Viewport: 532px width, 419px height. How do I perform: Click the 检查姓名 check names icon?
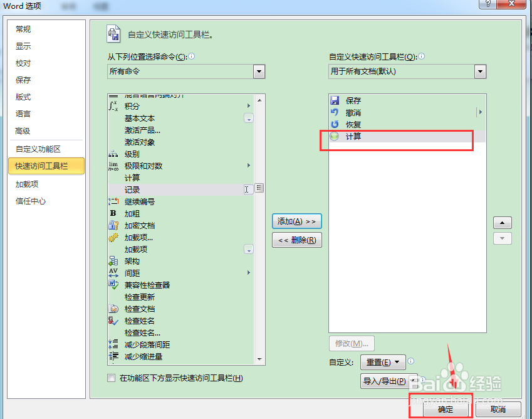point(113,321)
